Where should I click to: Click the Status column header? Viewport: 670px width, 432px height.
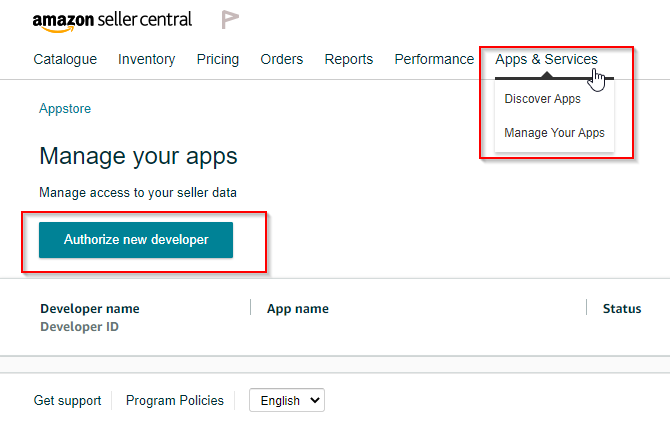pyautogui.click(x=622, y=309)
